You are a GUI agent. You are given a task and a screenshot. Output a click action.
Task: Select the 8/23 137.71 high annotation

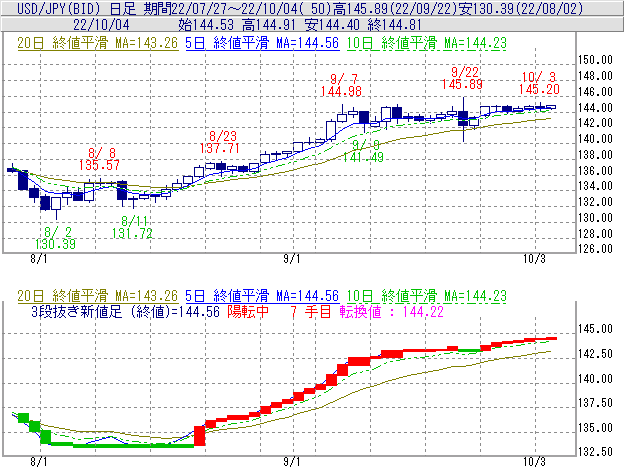220,142
